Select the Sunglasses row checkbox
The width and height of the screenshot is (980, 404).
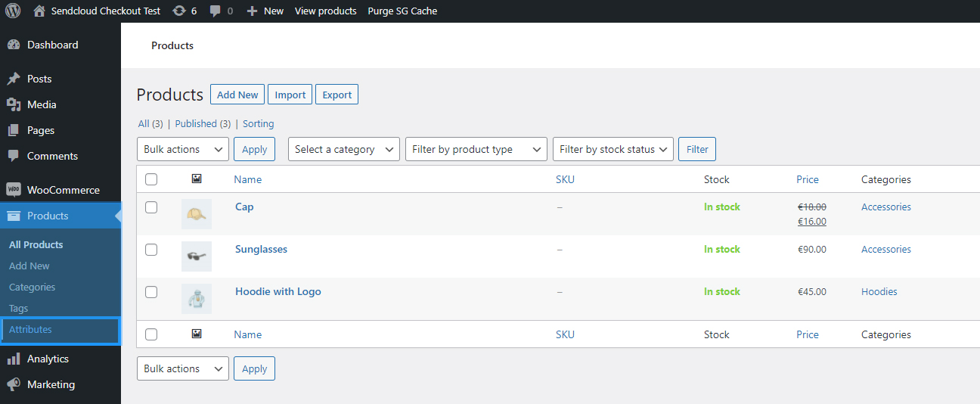[x=151, y=249]
